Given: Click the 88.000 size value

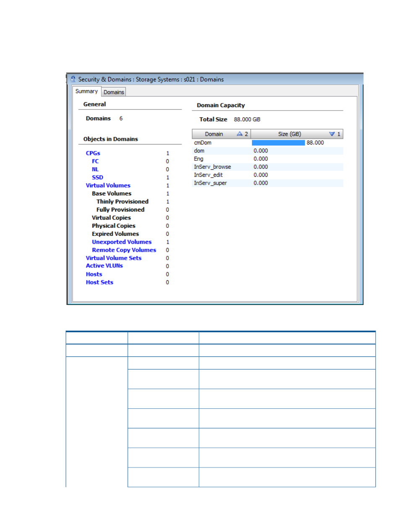Looking at the screenshot, I should pyautogui.click(x=315, y=143).
